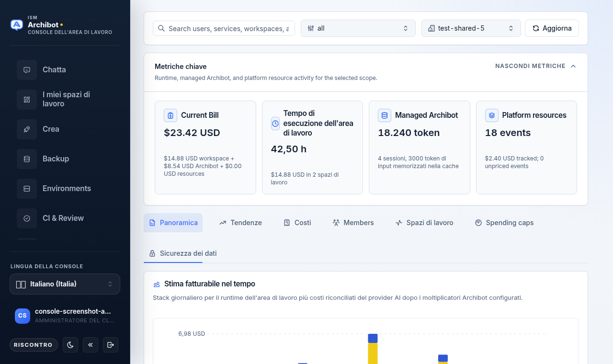Select the 18 events value
This screenshot has width=613, height=364.
coord(508,133)
